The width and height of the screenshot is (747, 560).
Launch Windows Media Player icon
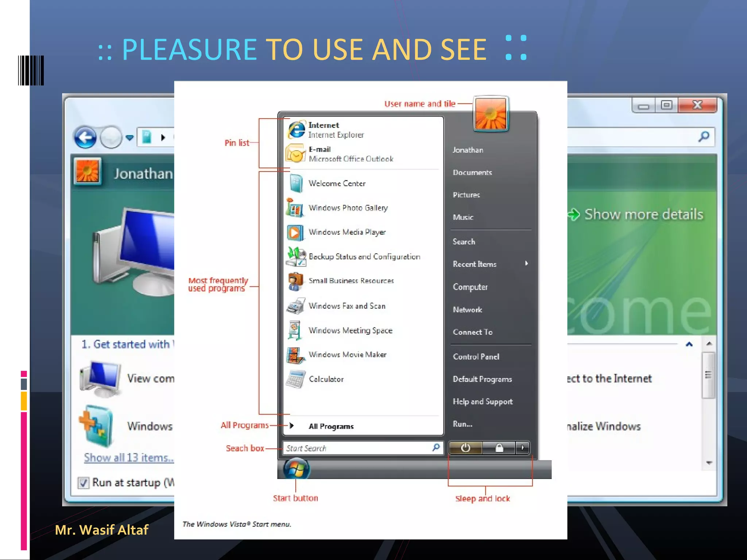(x=295, y=232)
